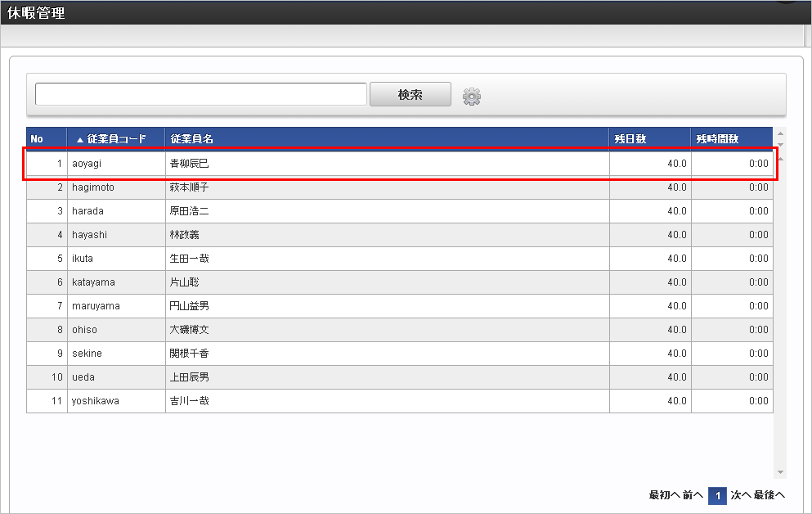Screen dimensions: 812x514
Task: Click employee name 片山聡
Action: [x=184, y=282]
